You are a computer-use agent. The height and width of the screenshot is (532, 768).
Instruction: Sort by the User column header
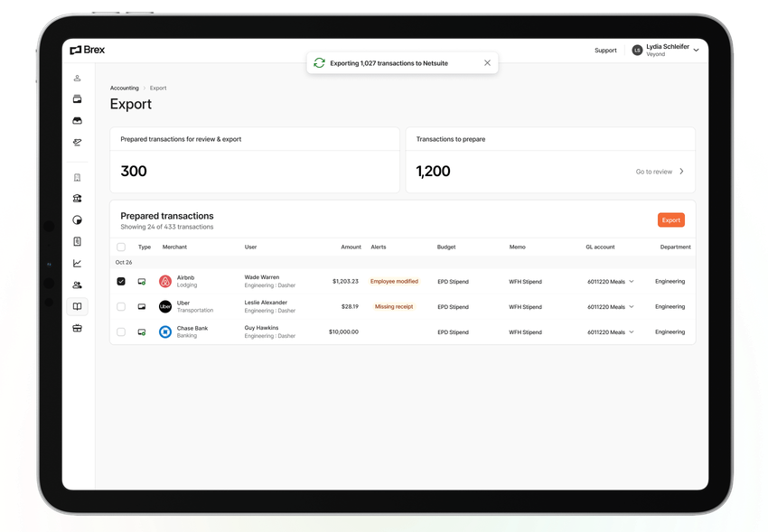pyautogui.click(x=250, y=247)
